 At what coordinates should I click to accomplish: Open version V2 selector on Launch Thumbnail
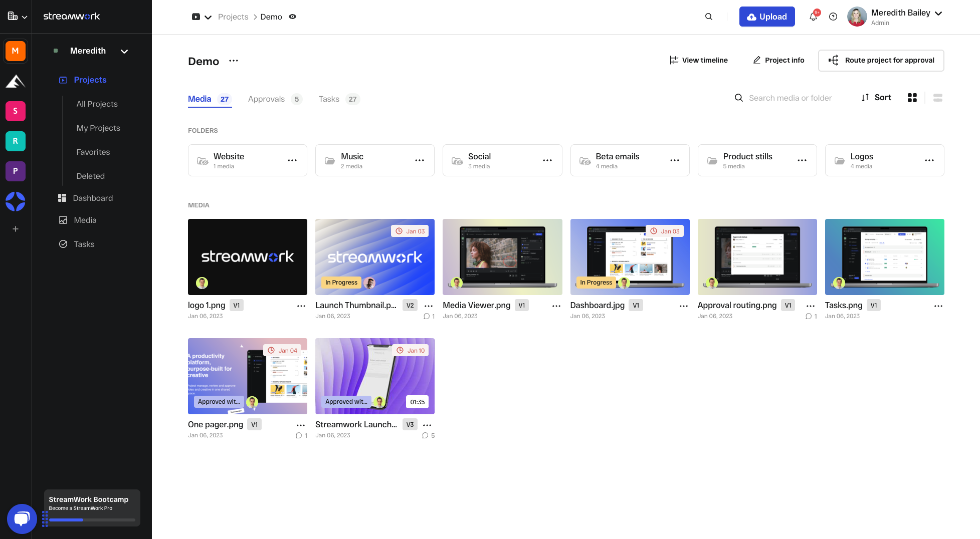point(410,306)
